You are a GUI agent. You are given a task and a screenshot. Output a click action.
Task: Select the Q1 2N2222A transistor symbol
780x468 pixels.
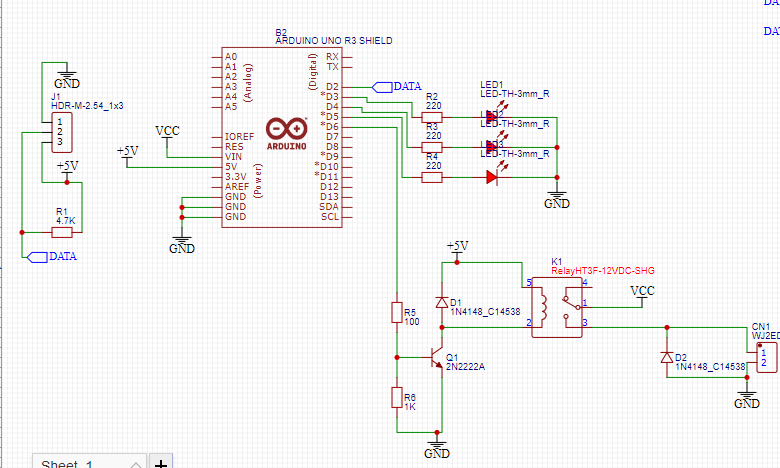[436, 358]
